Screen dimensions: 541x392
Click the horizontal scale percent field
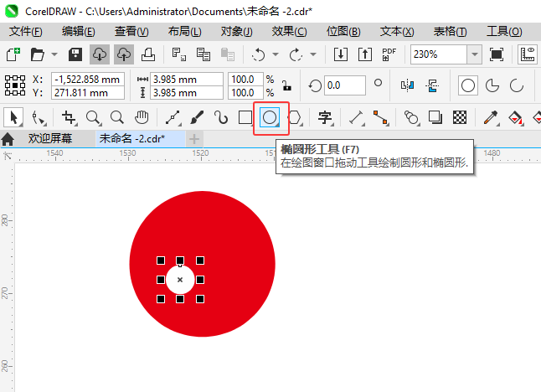245,79
